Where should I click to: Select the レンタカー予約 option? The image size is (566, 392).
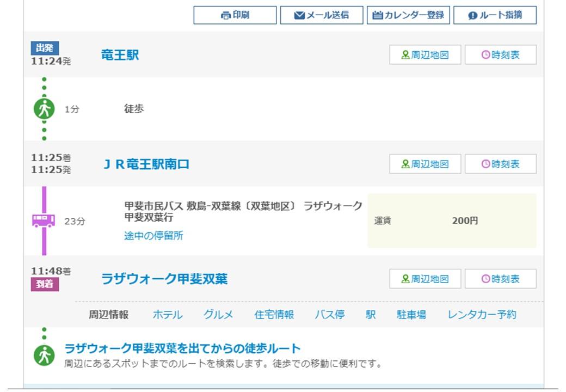pyautogui.click(x=482, y=314)
